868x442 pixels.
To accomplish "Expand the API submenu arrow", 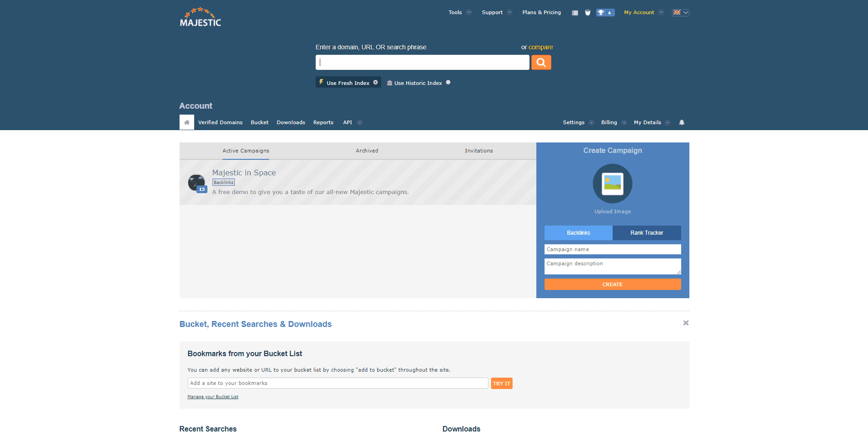I will click(360, 122).
